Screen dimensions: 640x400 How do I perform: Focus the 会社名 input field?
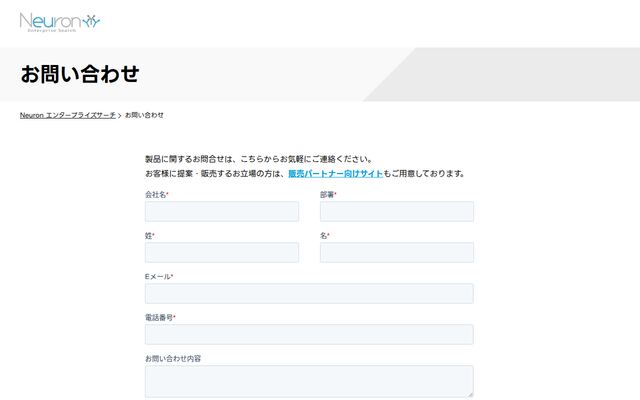[222, 211]
